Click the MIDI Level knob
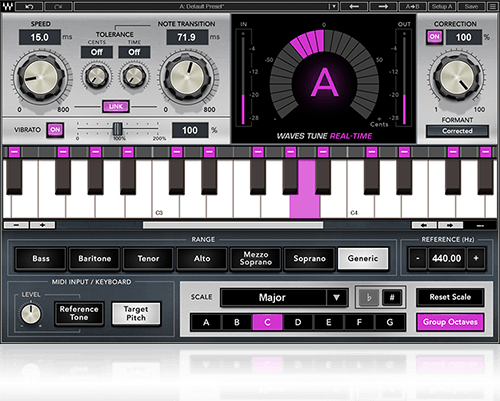 coord(31,314)
